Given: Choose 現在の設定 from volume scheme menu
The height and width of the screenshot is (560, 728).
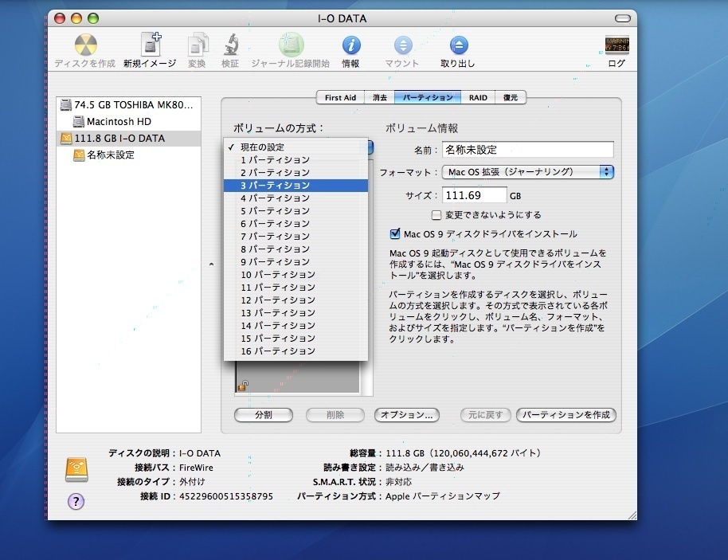Looking at the screenshot, I should click(x=296, y=147).
